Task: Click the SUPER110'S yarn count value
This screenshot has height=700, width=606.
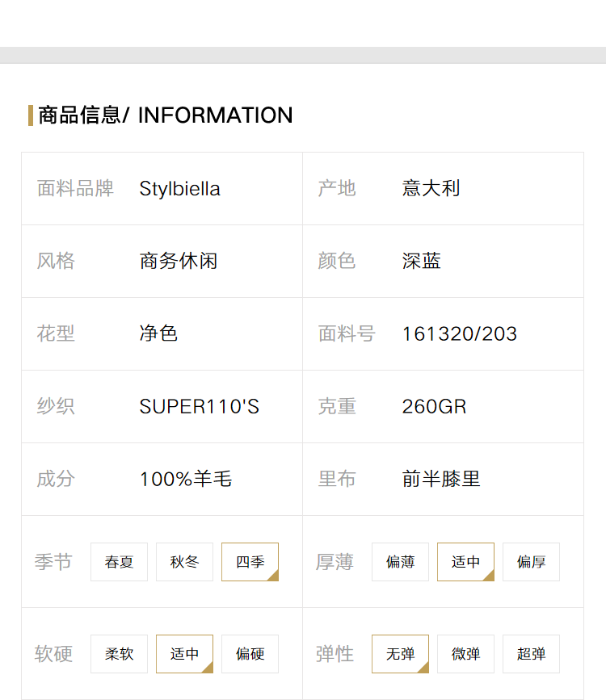Action: pos(200,406)
